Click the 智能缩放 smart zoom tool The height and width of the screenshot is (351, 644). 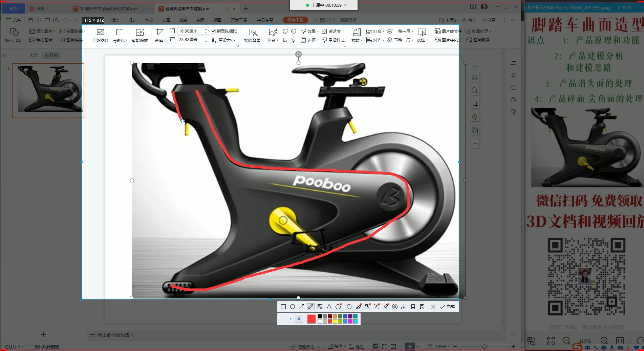pyautogui.click(x=140, y=36)
